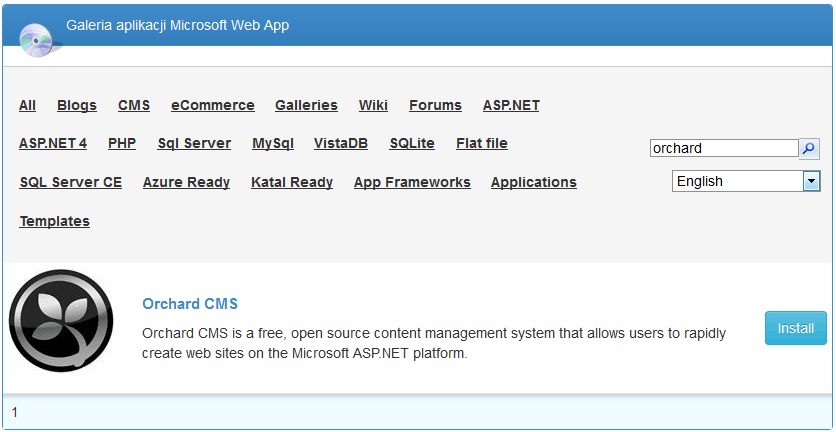The height and width of the screenshot is (432, 836).
Task: Click the Orchard CMS logo thumbnail
Action: click(61, 321)
